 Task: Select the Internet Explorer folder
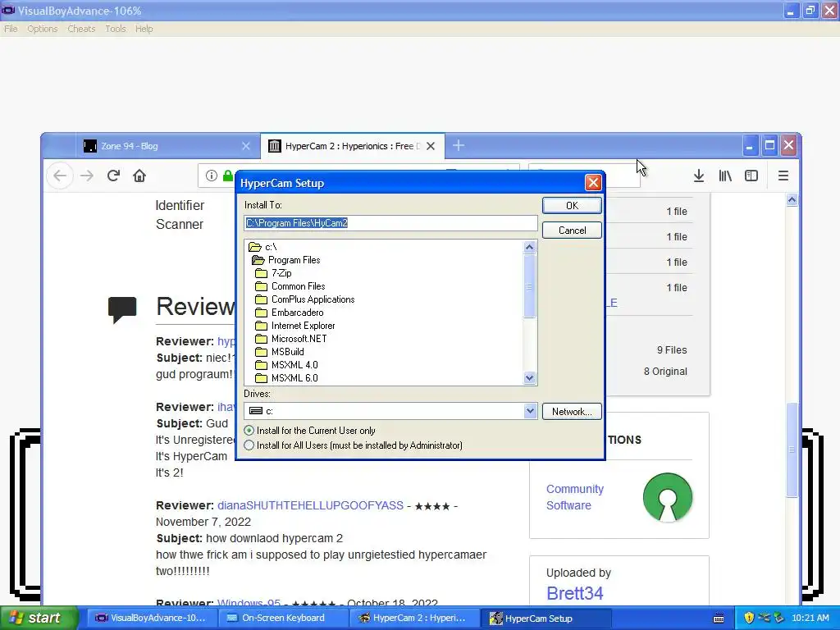[x=295, y=326]
